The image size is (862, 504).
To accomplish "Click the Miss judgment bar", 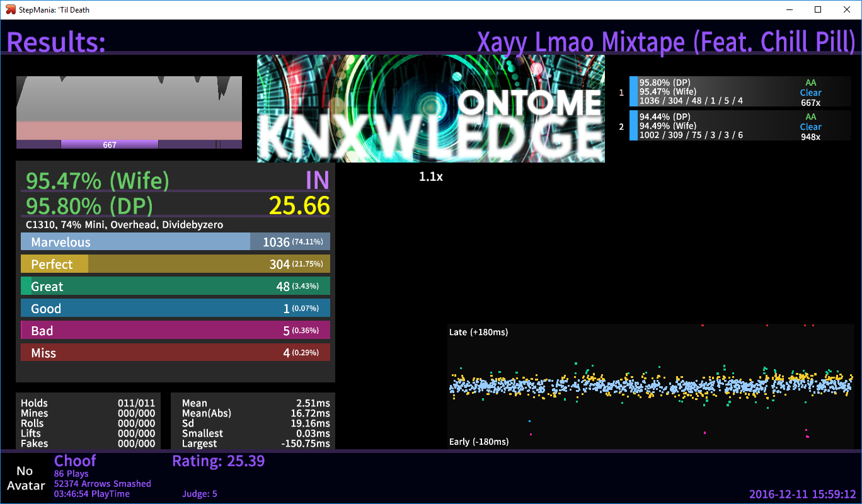I will [x=175, y=352].
